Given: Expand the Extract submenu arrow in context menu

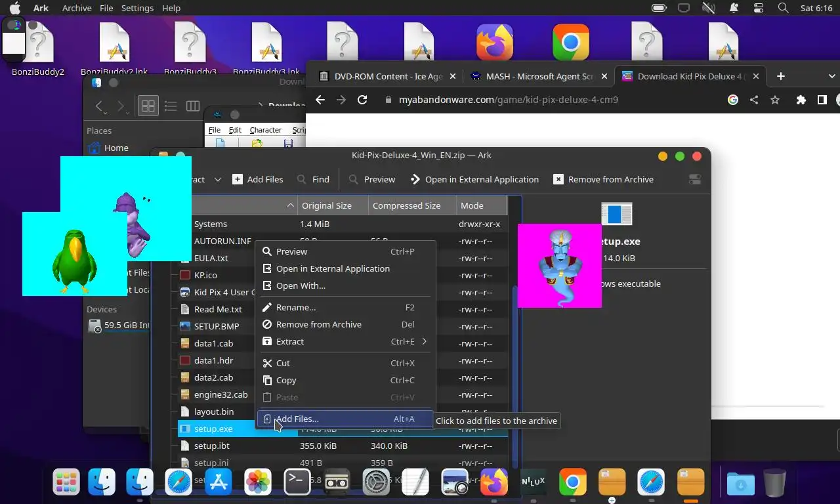Looking at the screenshot, I should click(x=425, y=341).
